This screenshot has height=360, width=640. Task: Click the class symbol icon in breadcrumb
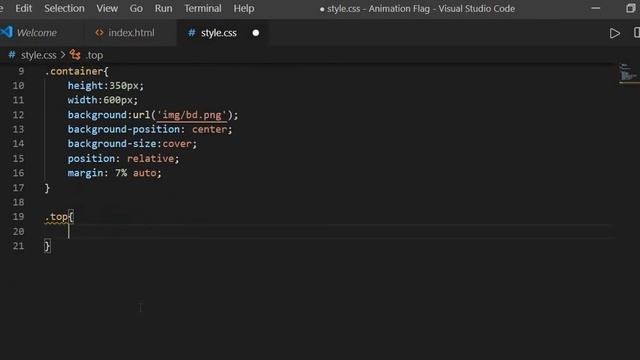pos(75,55)
